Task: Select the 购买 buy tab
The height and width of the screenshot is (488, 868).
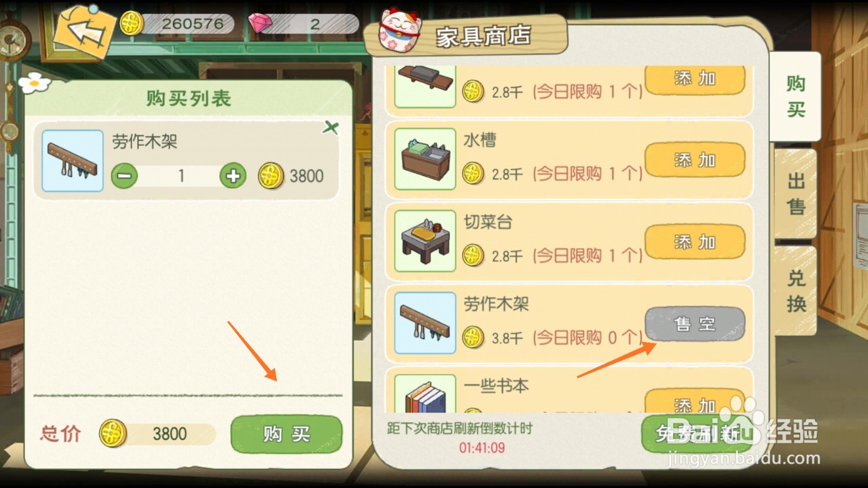Action: [796, 97]
